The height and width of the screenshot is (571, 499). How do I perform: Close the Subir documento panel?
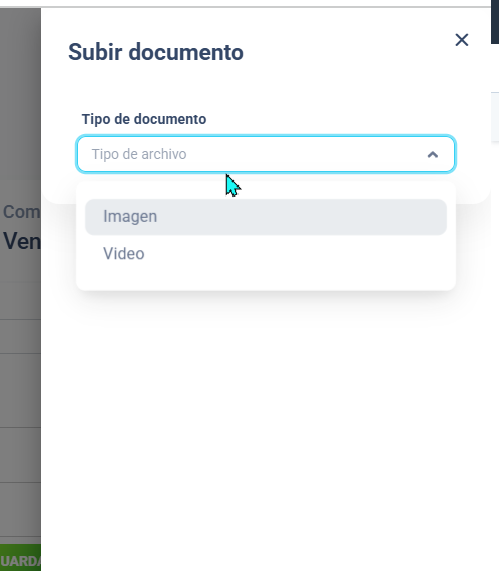pyautogui.click(x=461, y=40)
